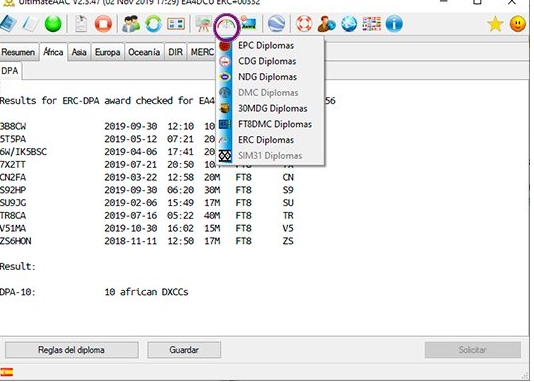Click the blue network globe icon

[349, 24]
